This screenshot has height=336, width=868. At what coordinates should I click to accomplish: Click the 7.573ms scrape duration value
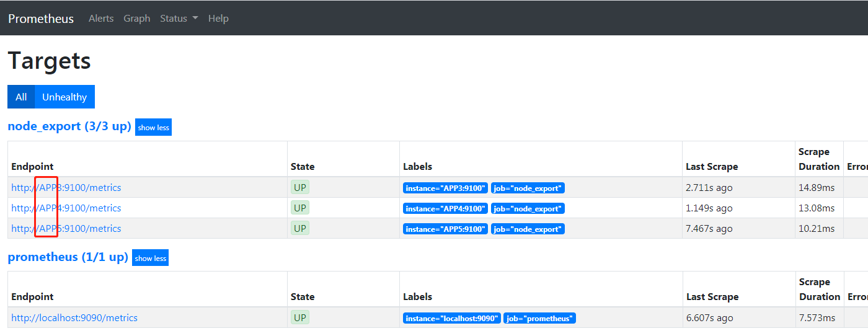[x=817, y=317]
